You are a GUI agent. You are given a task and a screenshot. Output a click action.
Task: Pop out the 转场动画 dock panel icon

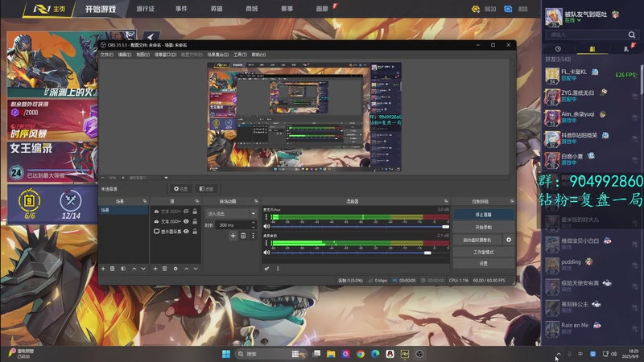pos(256,201)
